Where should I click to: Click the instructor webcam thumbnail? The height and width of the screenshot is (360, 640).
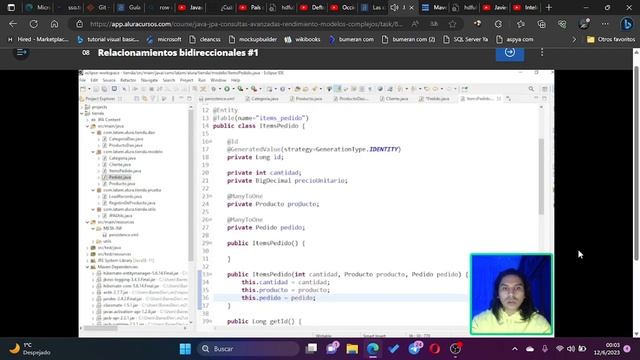pyautogui.click(x=511, y=294)
